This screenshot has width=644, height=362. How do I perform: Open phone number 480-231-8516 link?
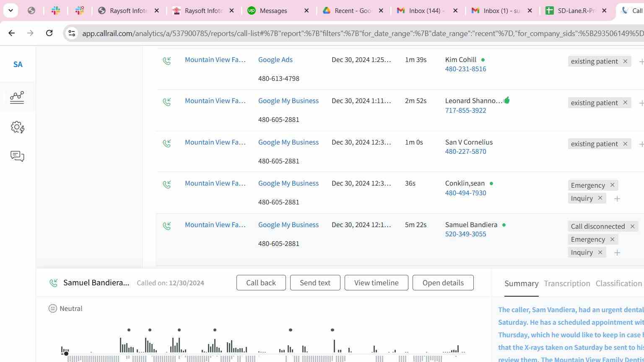(x=465, y=69)
